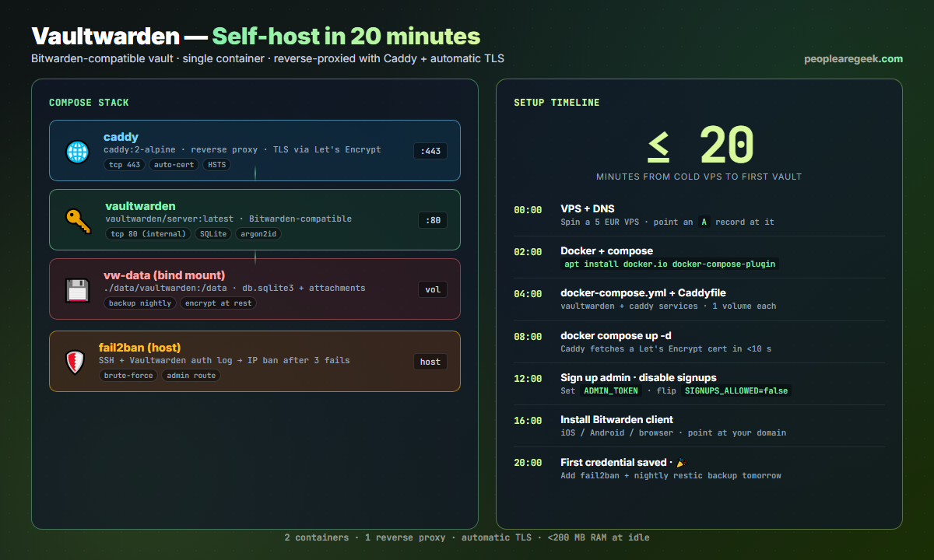
Task: Select the argon2id tag
Action: click(x=258, y=234)
